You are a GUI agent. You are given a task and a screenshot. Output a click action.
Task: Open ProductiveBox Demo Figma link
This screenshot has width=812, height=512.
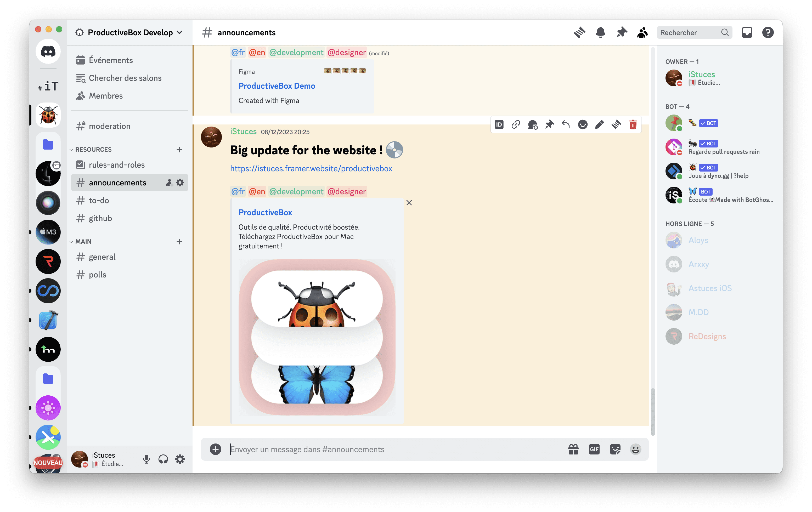pyautogui.click(x=277, y=86)
